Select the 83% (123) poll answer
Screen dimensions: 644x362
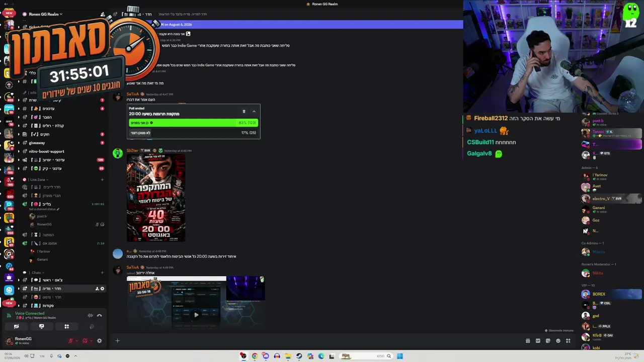(x=194, y=123)
